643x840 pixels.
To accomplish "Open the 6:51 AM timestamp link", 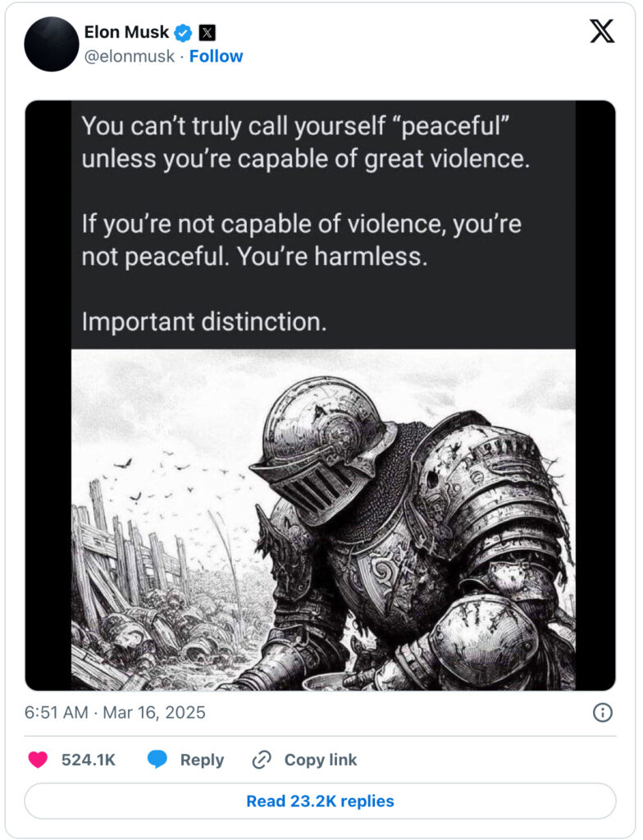I will tap(56, 712).
